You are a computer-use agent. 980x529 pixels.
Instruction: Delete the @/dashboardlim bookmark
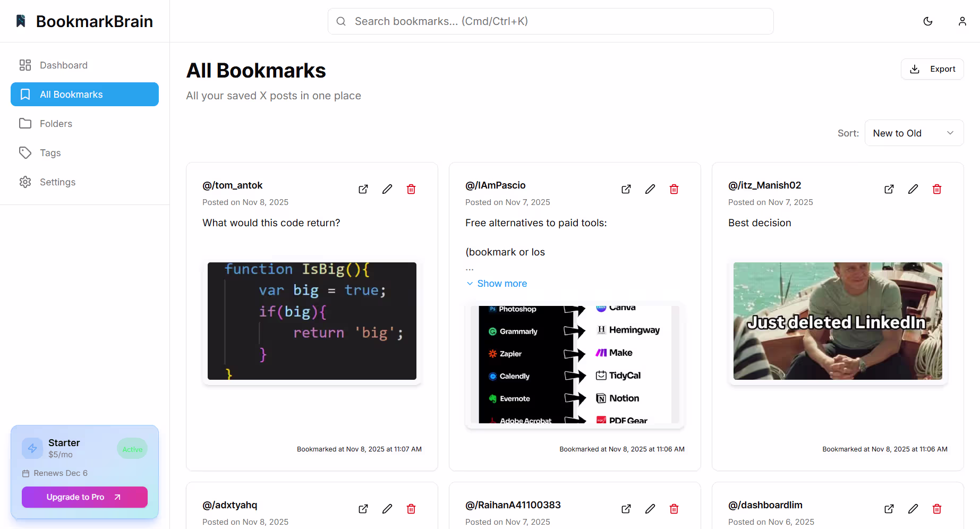[937, 509]
